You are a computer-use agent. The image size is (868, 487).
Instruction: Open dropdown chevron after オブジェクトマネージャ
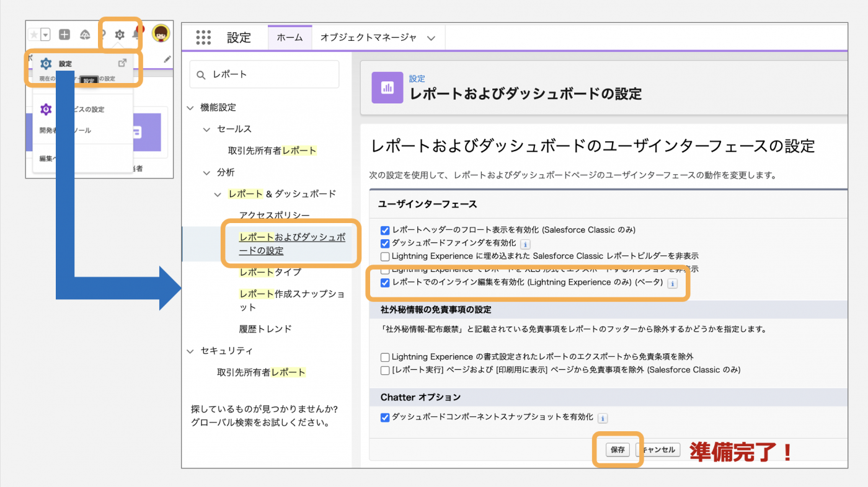coord(431,38)
